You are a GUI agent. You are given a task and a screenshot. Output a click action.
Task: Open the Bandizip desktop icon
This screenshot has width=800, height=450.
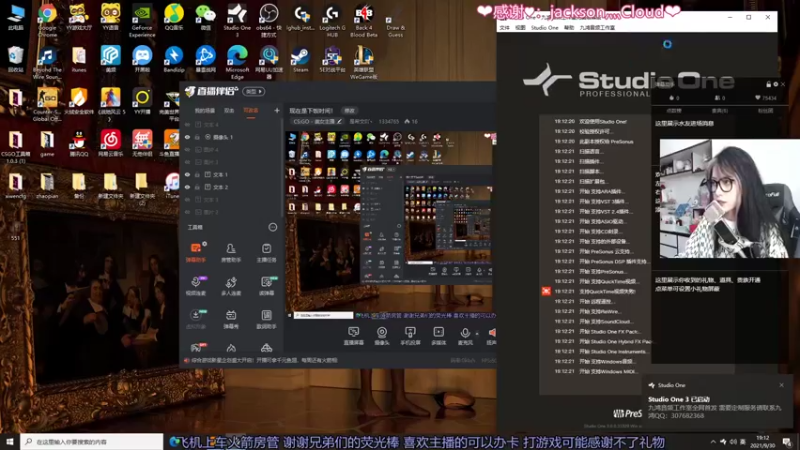pos(173,60)
